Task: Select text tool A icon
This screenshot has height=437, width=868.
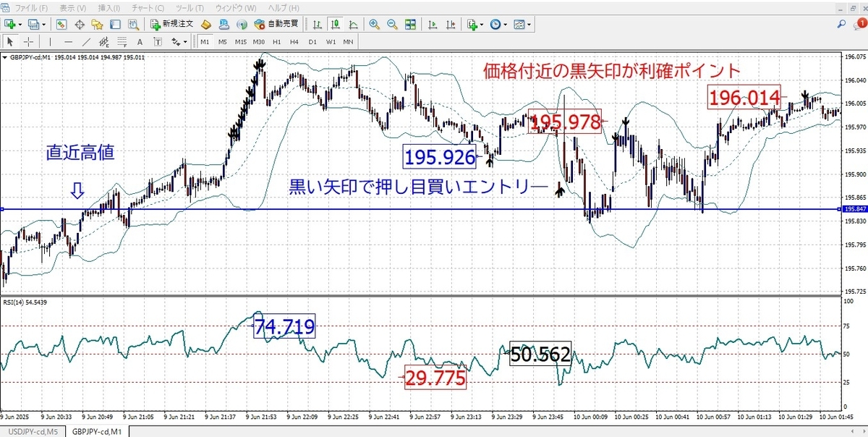Action: 140,41
